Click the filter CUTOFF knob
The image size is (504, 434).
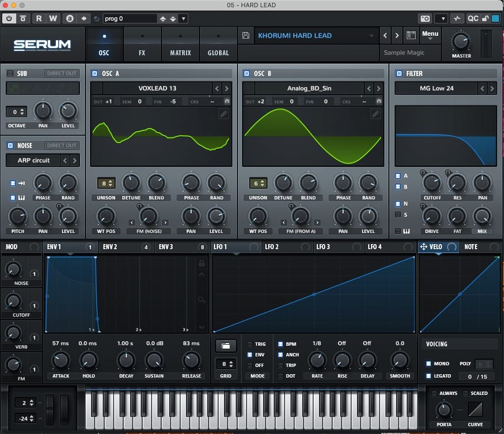[432, 183]
